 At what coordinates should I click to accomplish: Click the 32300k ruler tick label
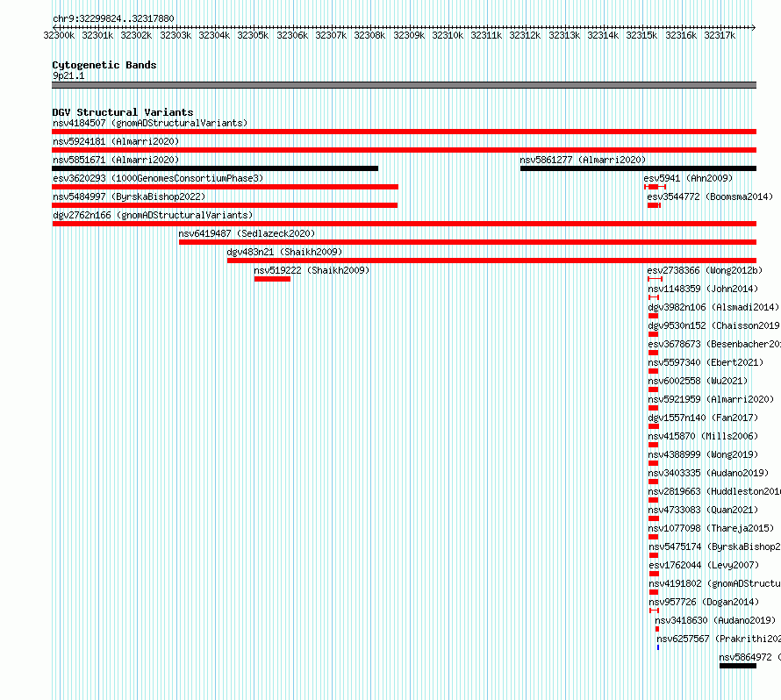point(59,35)
